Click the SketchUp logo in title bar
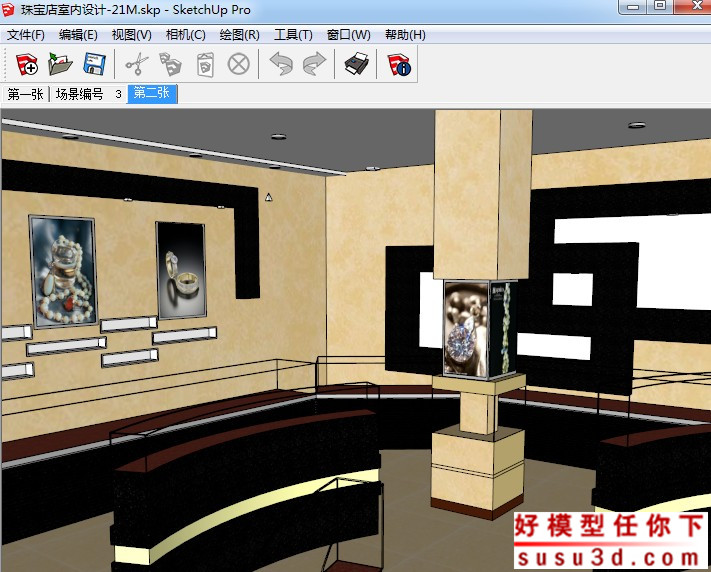The width and height of the screenshot is (711, 572). (x=8, y=9)
